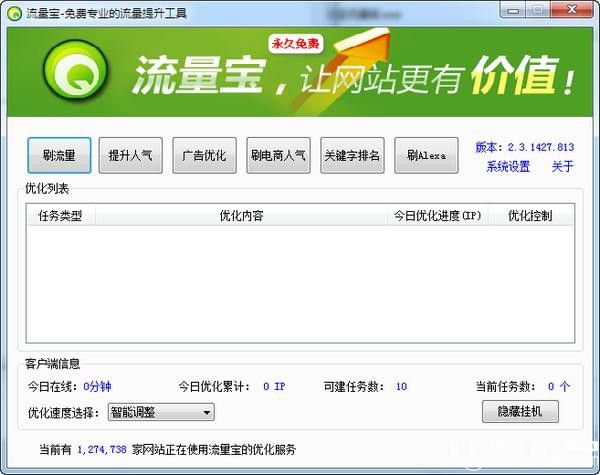Screen dimensions: 600x475
Task: Click the 当前任务数 value 0 个
Action: (559, 386)
